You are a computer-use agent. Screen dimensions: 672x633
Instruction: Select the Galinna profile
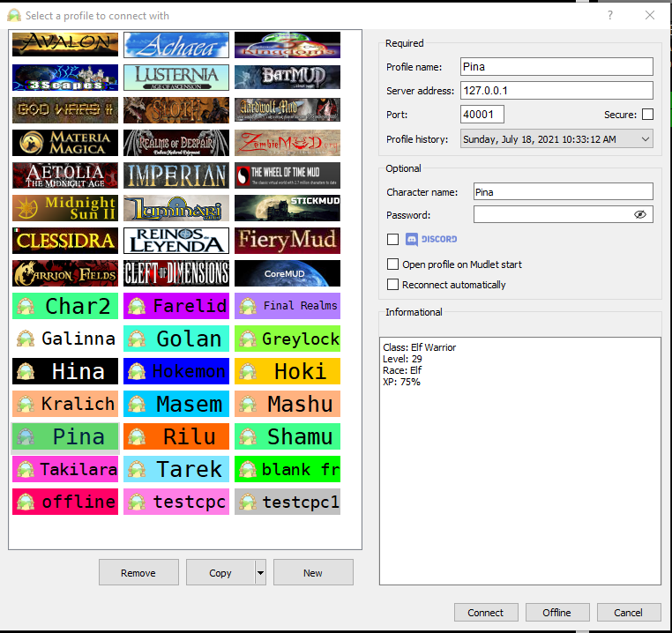coord(65,339)
